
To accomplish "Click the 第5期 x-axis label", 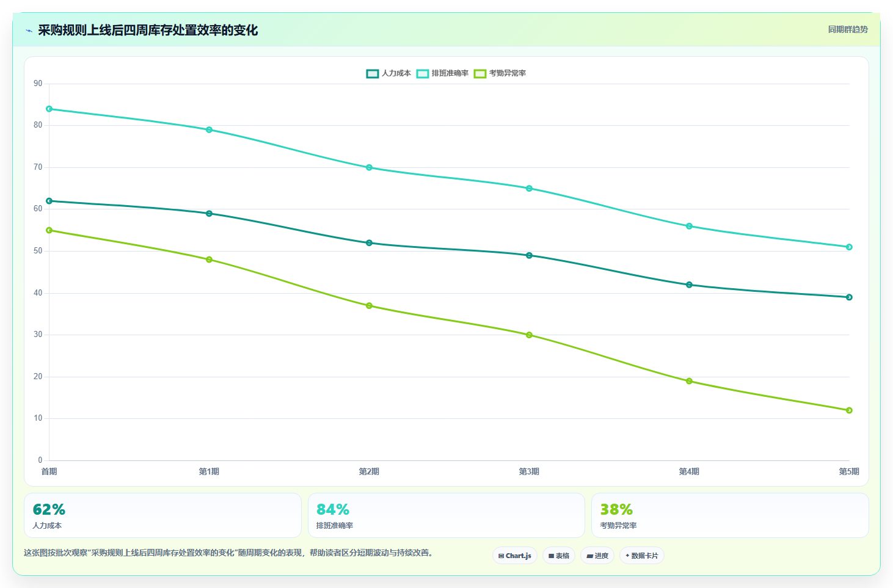I will coord(849,471).
